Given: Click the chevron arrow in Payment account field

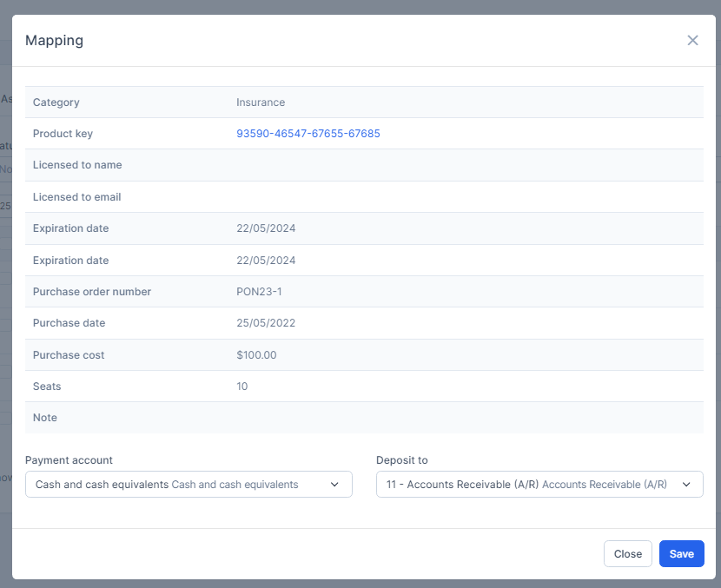Looking at the screenshot, I should [334, 485].
